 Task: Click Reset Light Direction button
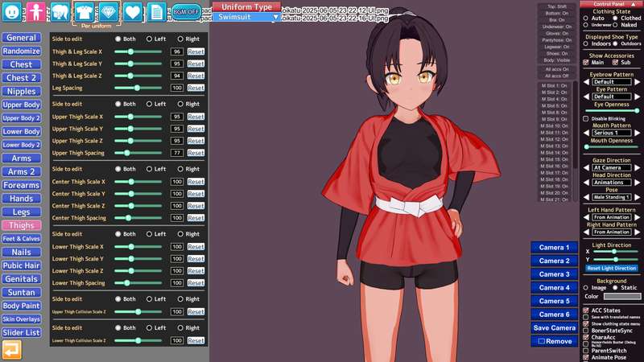(x=612, y=268)
